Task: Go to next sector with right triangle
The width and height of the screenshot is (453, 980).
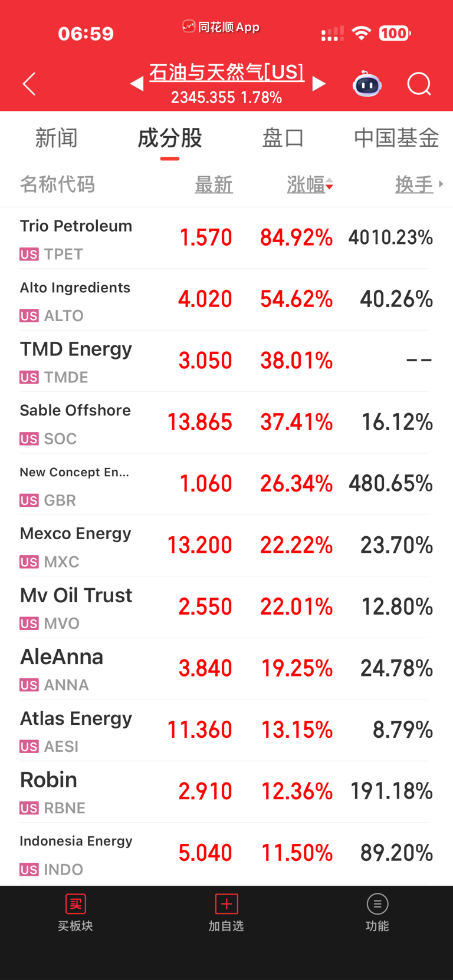Action: point(319,84)
